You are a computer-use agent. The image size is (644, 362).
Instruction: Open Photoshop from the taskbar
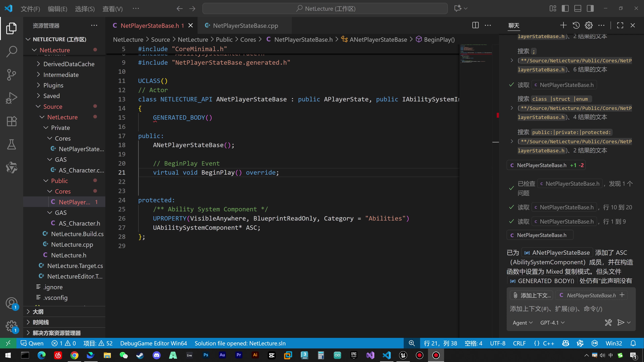tap(206, 355)
